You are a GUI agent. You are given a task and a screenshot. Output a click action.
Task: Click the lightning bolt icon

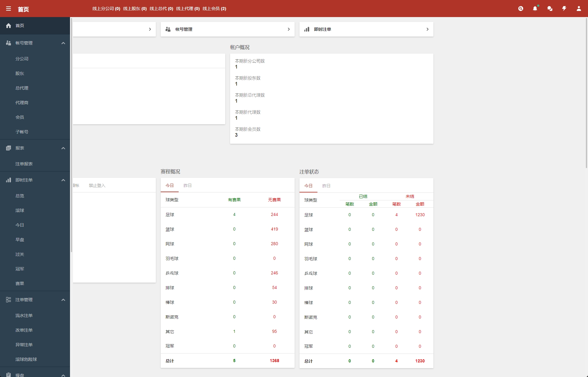(x=564, y=9)
